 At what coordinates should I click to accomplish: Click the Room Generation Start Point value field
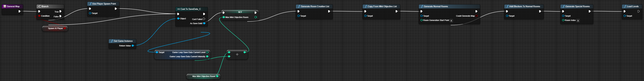point(451,21)
